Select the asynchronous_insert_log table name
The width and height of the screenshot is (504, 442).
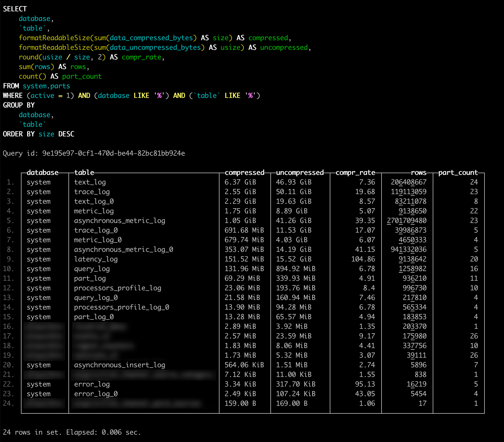point(119,365)
